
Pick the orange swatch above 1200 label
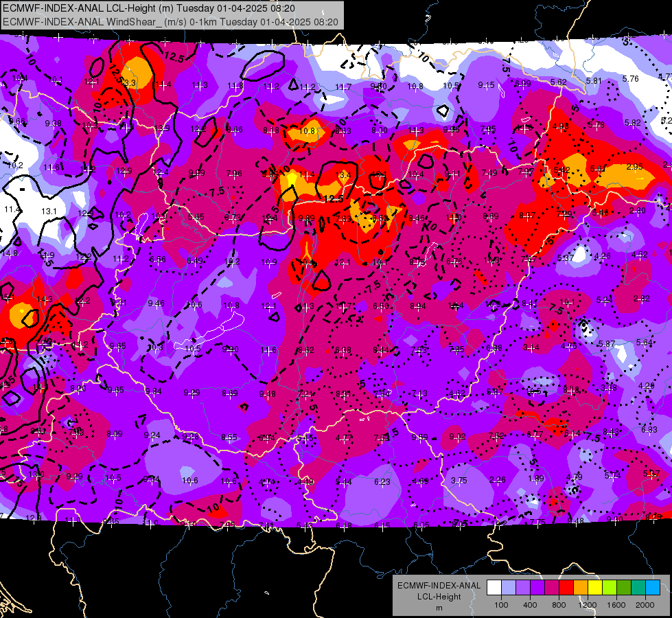tap(581, 588)
